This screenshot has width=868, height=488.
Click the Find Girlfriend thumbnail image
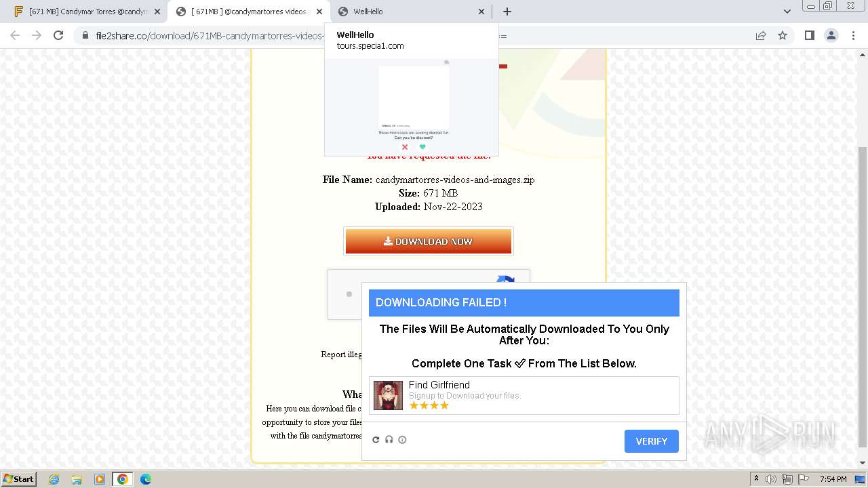[x=388, y=395]
